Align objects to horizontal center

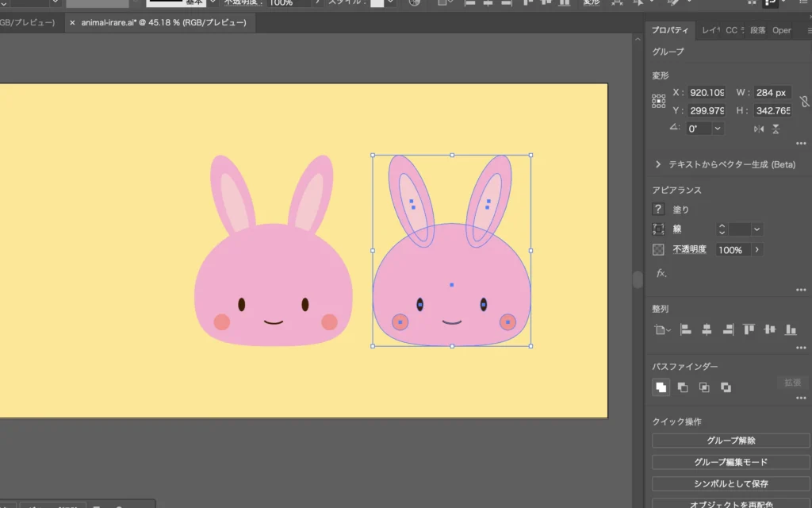click(707, 329)
